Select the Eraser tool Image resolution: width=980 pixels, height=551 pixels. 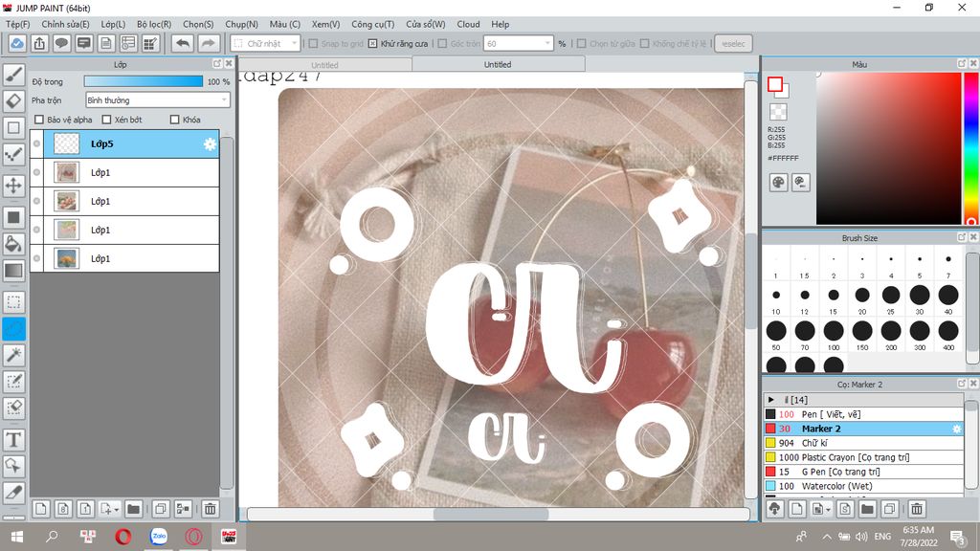point(13,100)
